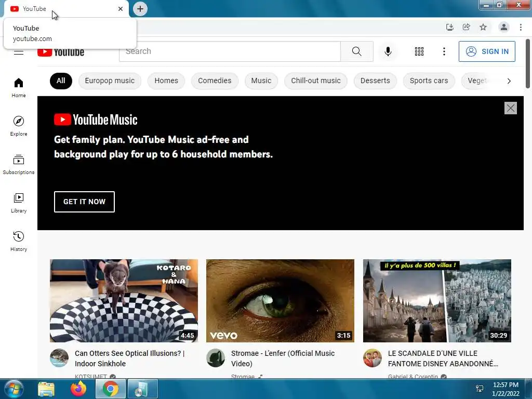The width and height of the screenshot is (532, 399).
Task: Open YouTube settings three-dot menu
Action: coord(444,51)
